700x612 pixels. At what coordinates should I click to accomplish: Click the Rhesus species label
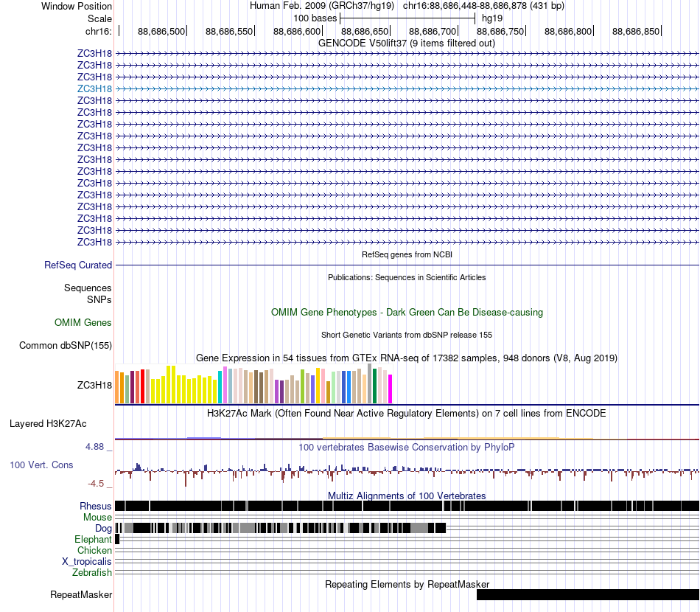pos(96,506)
